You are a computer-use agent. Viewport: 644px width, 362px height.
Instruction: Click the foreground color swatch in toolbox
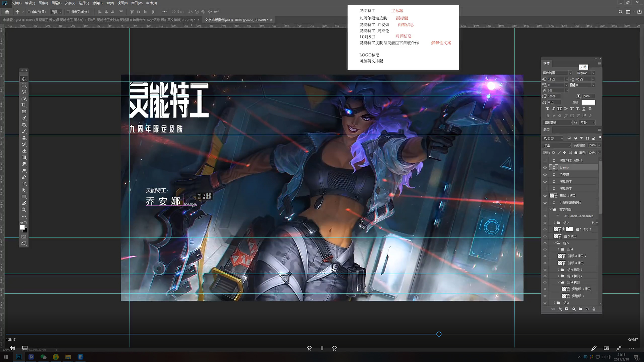(22, 228)
